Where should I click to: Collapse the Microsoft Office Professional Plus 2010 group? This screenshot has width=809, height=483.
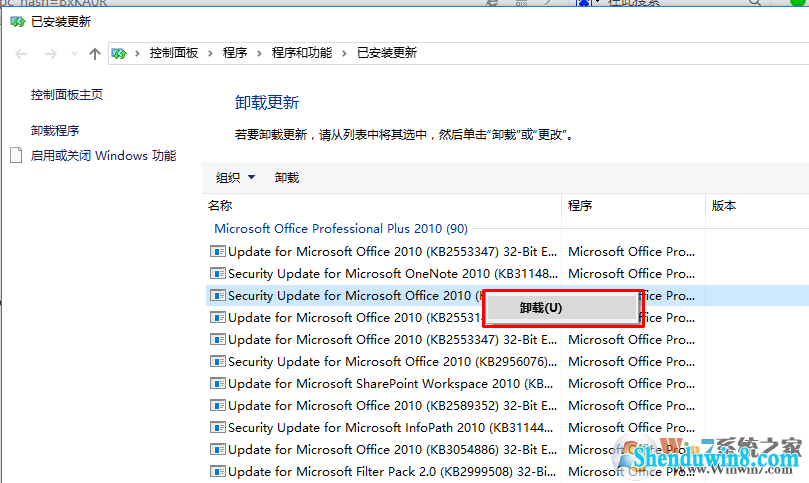coord(341,229)
